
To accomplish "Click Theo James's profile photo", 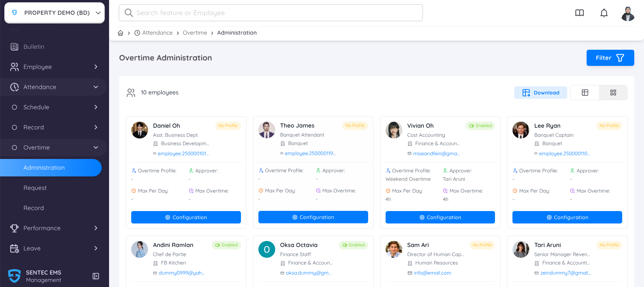I will [x=267, y=130].
